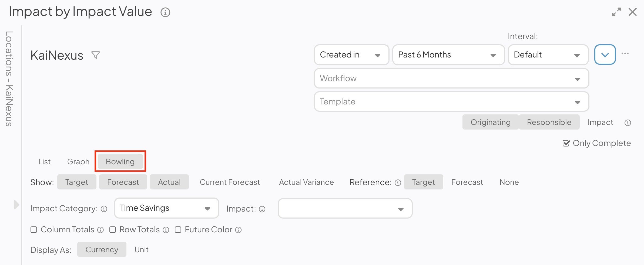
Task: Switch to the Graph view tab
Action: coord(78,162)
